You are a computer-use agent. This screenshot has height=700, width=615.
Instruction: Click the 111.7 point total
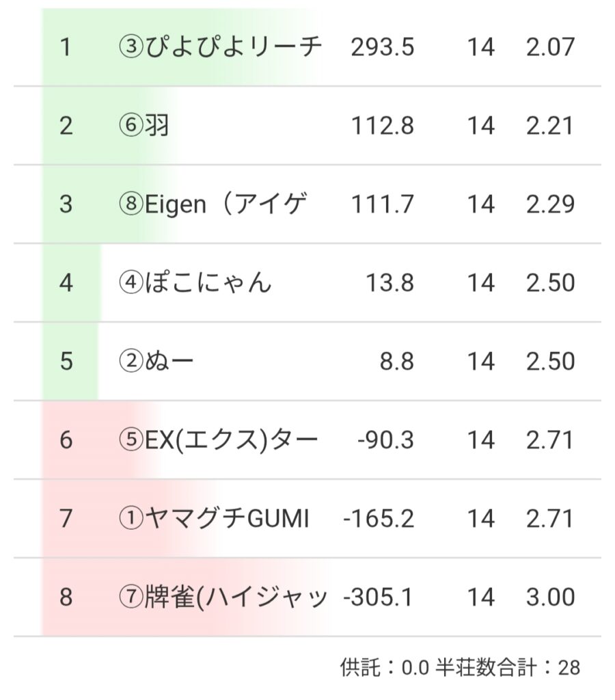coord(382,204)
